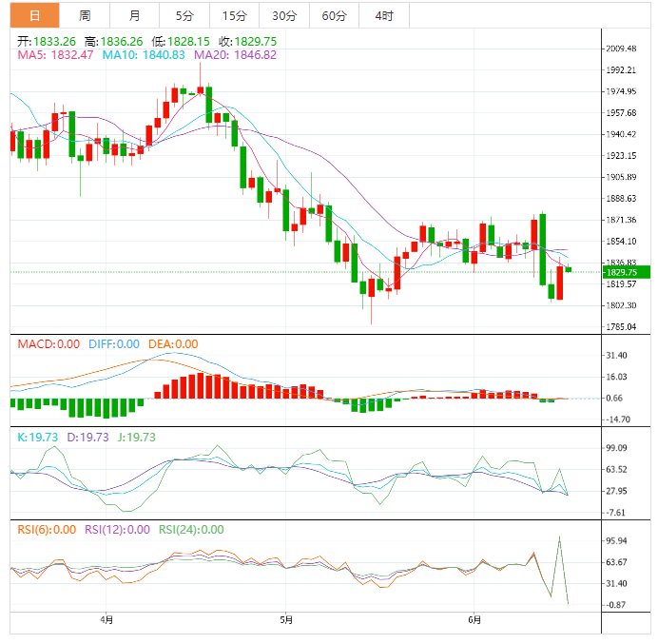Click the 6月 date axis label
This screenshot has height=644, width=658.
point(474,619)
